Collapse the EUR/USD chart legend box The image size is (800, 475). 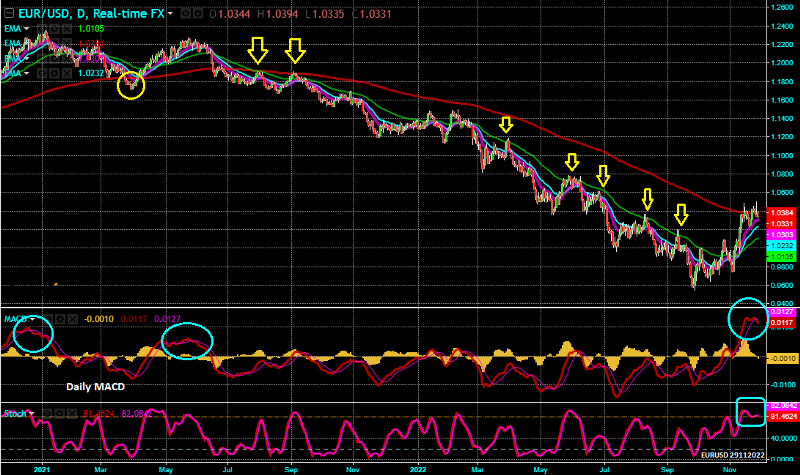click(9, 13)
